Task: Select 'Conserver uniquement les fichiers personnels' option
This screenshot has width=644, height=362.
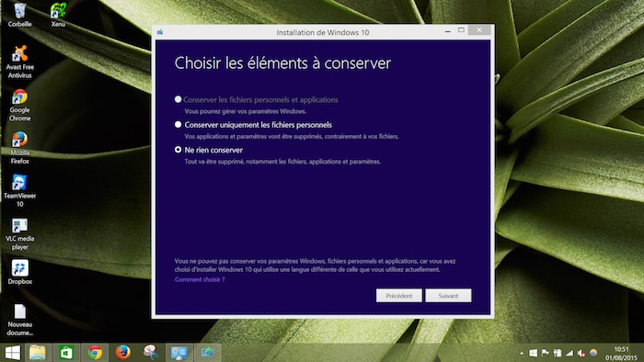Action: click(x=253, y=125)
